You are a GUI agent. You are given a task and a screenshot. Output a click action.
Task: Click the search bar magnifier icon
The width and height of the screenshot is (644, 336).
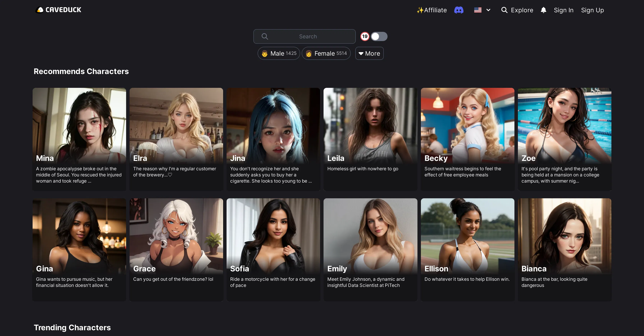click(265, 36)
